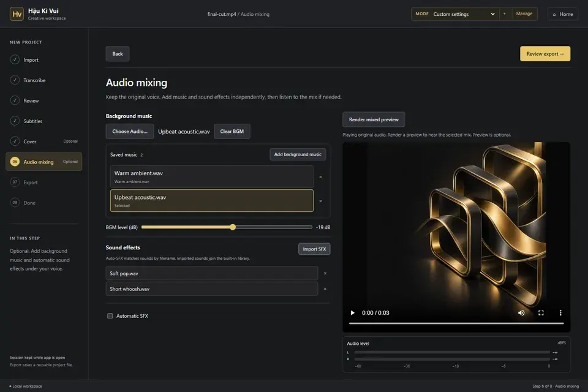
Task: Click the plus button beside Mode dropdown
Action: point(504,14)
